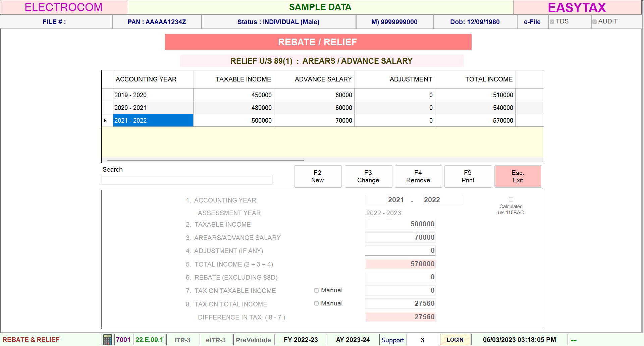Screen dimensions: 644x346
Task: Enable Calculated u/s 115BAC checkbox
Action: [x=511, y=199]
